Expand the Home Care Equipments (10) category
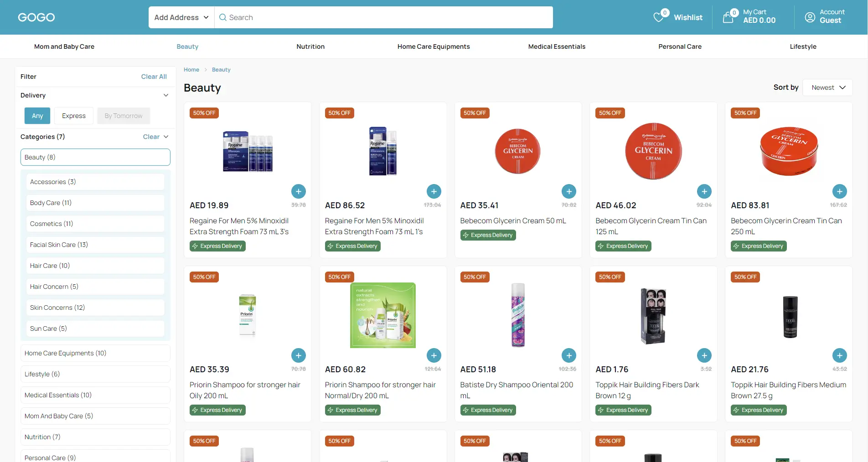 (95, 353)
